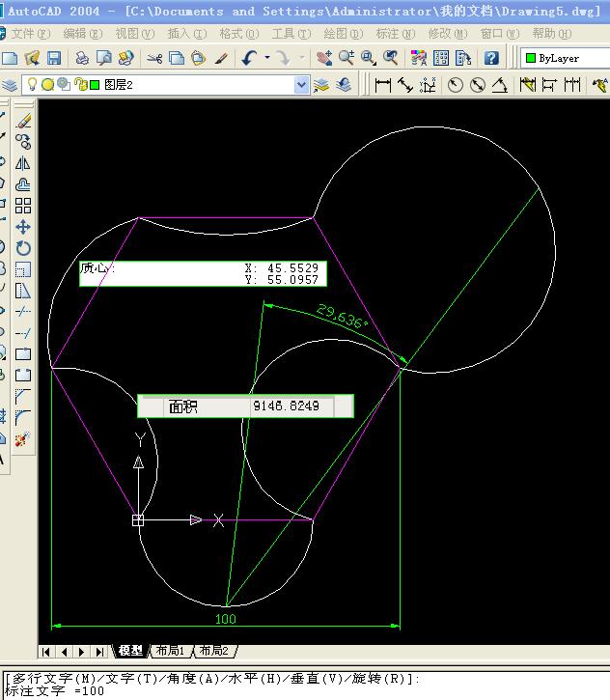Expand the layer list dropdown arrow
This screenshot has width=610, height=700.
(x=302, y=85)
